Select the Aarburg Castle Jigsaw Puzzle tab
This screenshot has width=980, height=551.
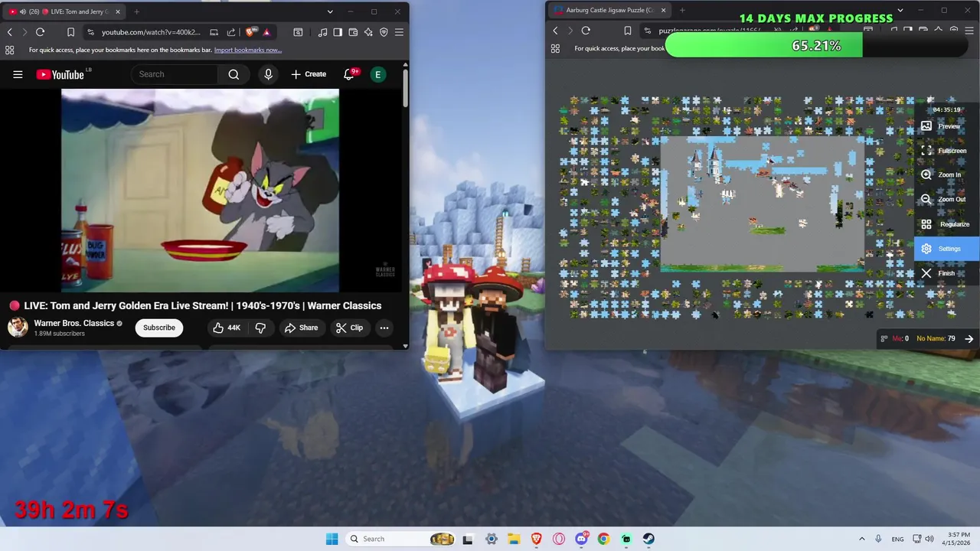pyautogui.click(x=609, y=10)
